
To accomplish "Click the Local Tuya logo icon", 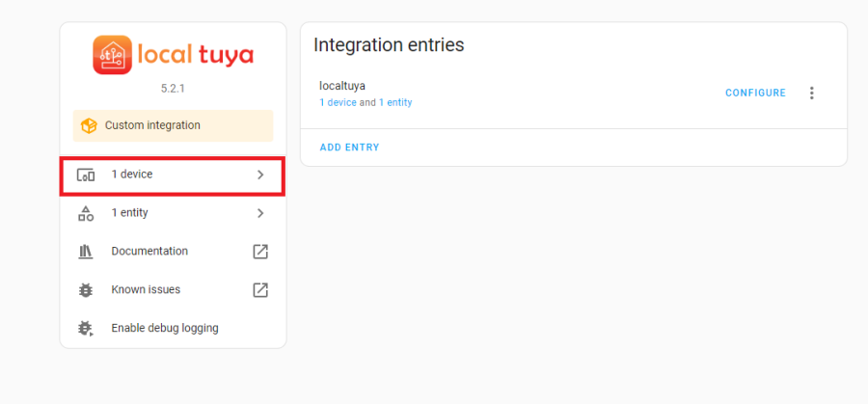I will pyautogui.click(x=112, y=55).
